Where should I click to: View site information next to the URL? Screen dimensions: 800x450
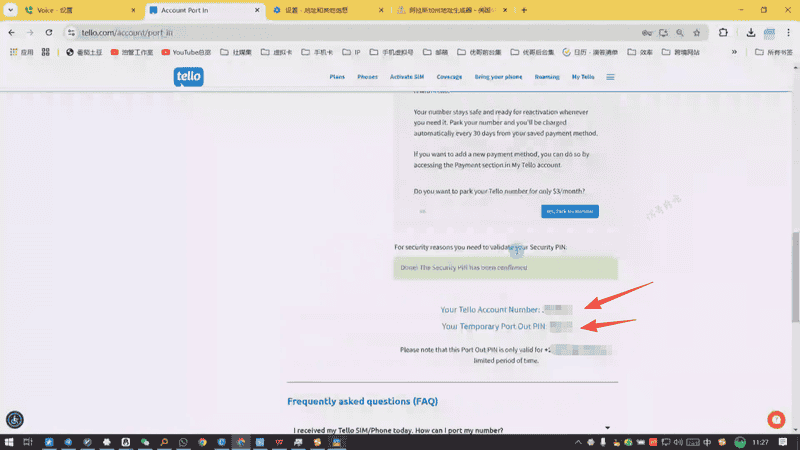71,33
